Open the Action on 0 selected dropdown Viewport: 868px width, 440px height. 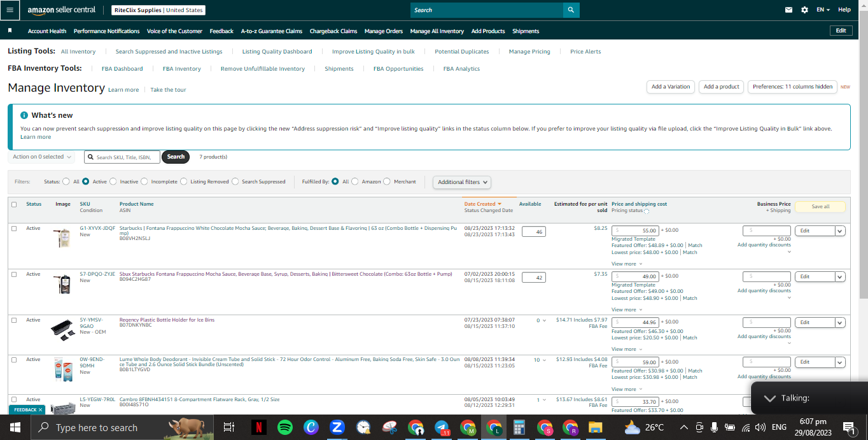pos(41,157)
